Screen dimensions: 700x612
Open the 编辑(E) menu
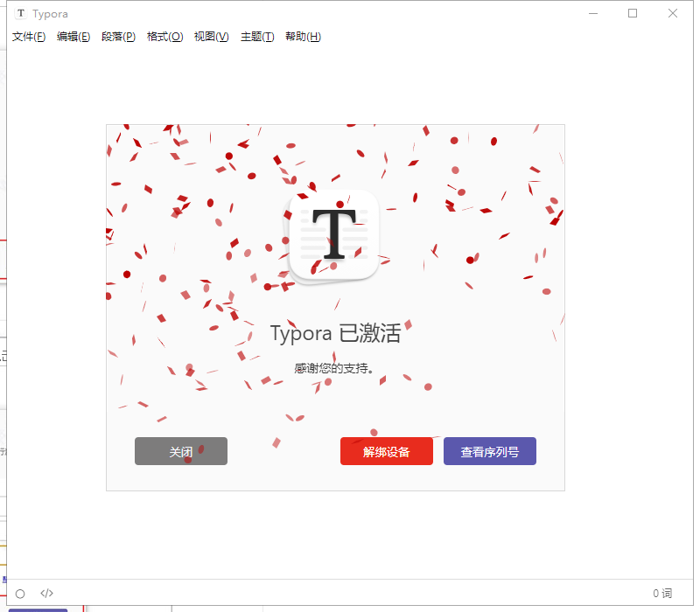(73, 37)
